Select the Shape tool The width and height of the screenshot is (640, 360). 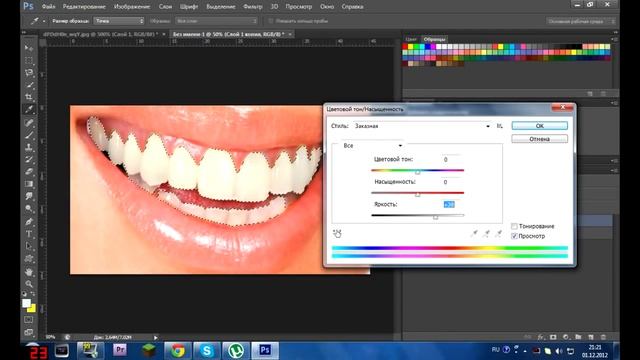point(29,258)
